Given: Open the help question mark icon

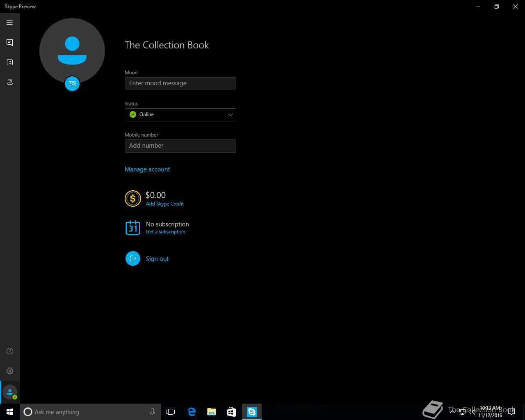Looking at the screenshot, I should click(x=10, y=351).
